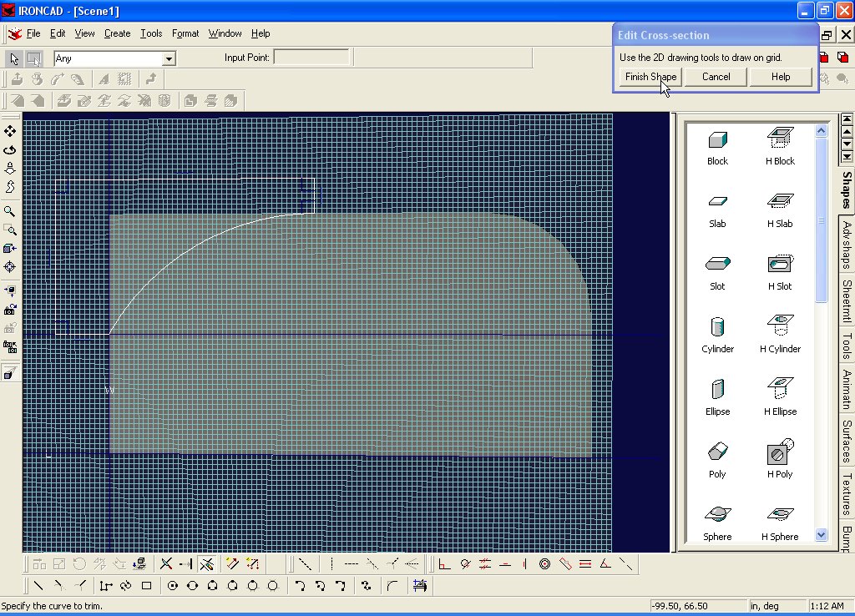Pick the H Poly shape from catalog
The image size is (855, 616).
tap(781, 460)
